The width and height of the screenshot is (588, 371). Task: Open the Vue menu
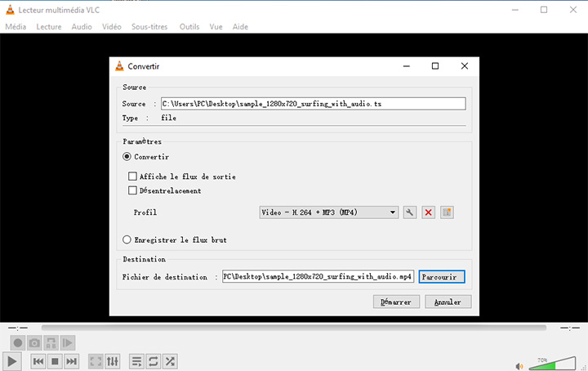tap(216, 27)
